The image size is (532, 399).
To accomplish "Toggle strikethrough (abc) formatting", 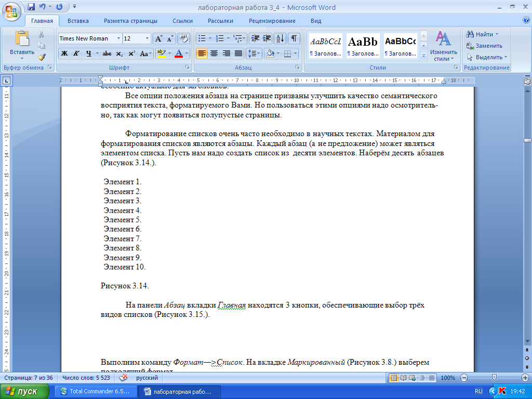I will pos(107,54).
